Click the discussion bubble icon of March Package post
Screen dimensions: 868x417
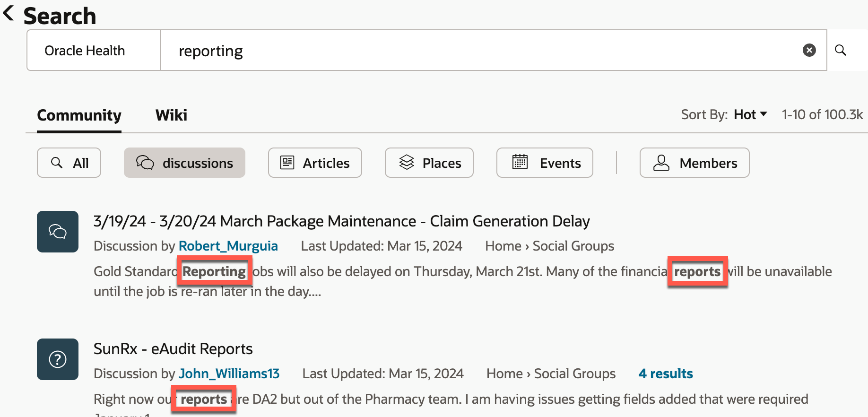point(58,232)
